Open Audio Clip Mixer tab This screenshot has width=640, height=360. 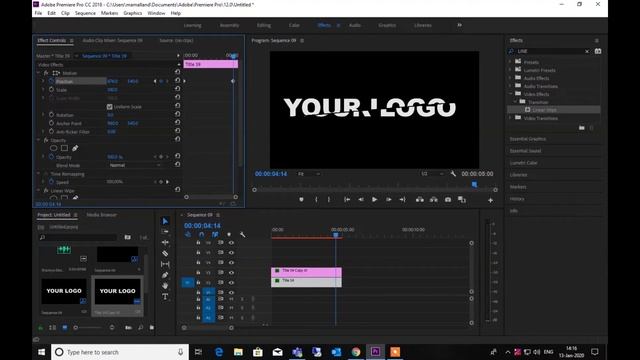click(113, 40)
